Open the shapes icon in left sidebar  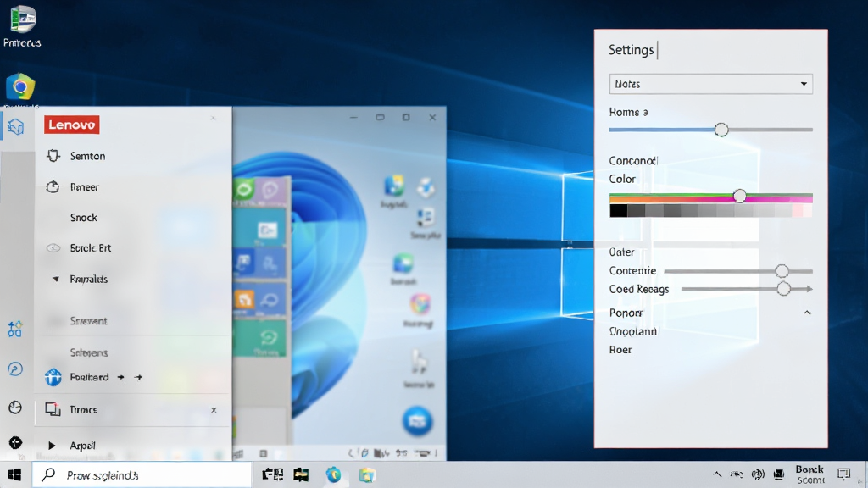[x=15, y=330]
